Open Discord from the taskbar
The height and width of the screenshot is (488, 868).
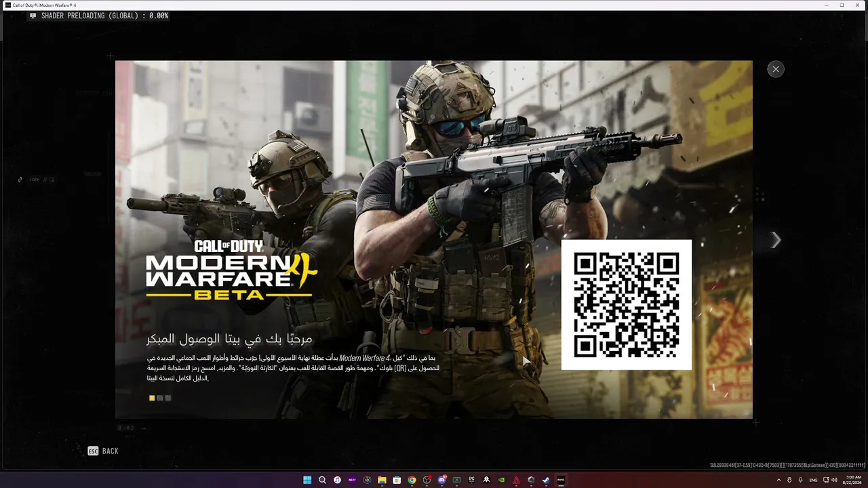(441, 480)
